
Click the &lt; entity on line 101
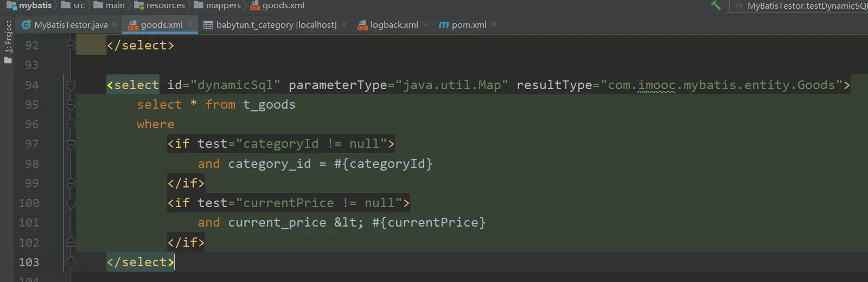click(349, 223)
